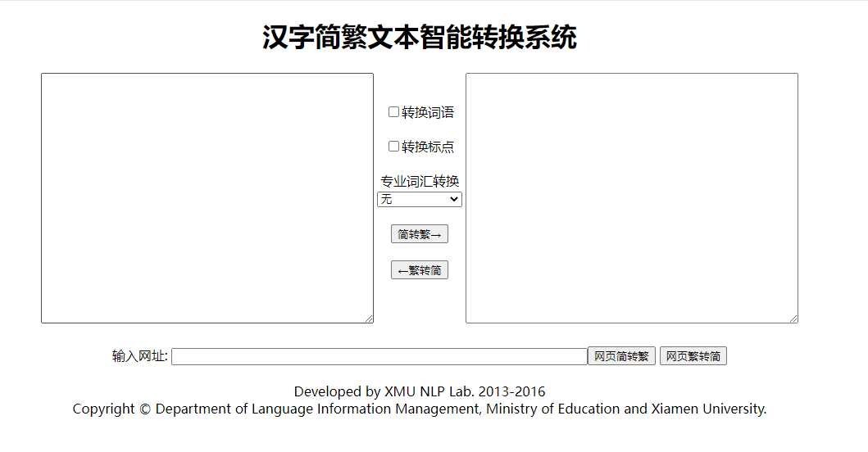The width and height of the screenshot is (868, 452).
Task: Click the left source text area
Action: coord(207,197)
